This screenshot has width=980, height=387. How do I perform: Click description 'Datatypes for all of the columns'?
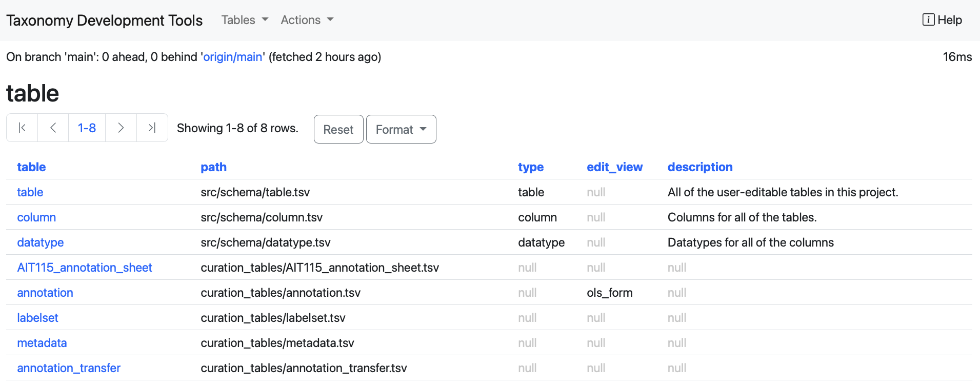[751, 242]
